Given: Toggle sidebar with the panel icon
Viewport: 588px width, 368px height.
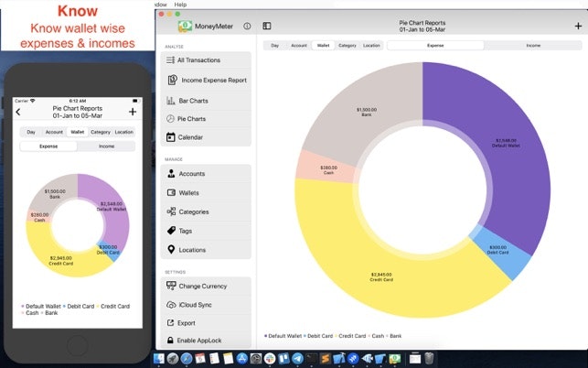Looking at the screenshot, I should [x=267, y=26].
